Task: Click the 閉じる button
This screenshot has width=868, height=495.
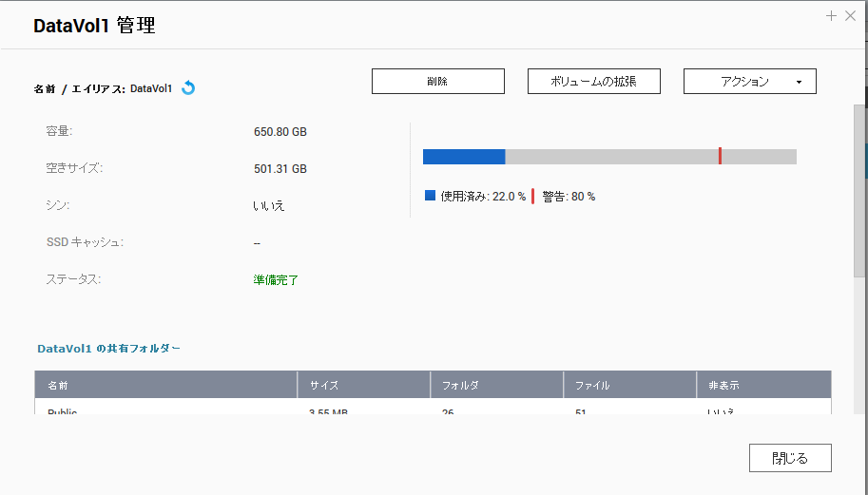Action: pos(790,458)
